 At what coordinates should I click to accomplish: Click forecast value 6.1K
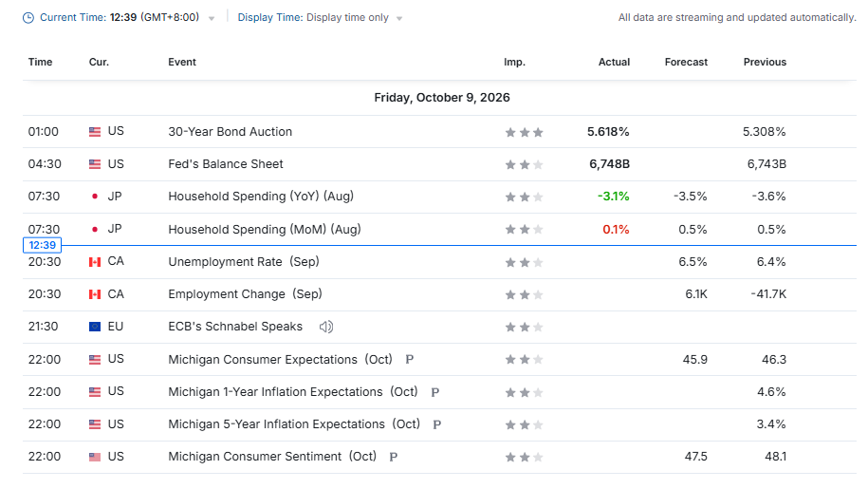696,294
